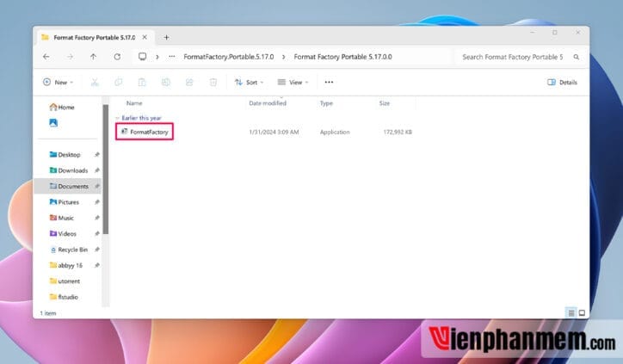This screenshot has height=364, width=623.
Task: Sort by Size column header
Action: [384, 103]
